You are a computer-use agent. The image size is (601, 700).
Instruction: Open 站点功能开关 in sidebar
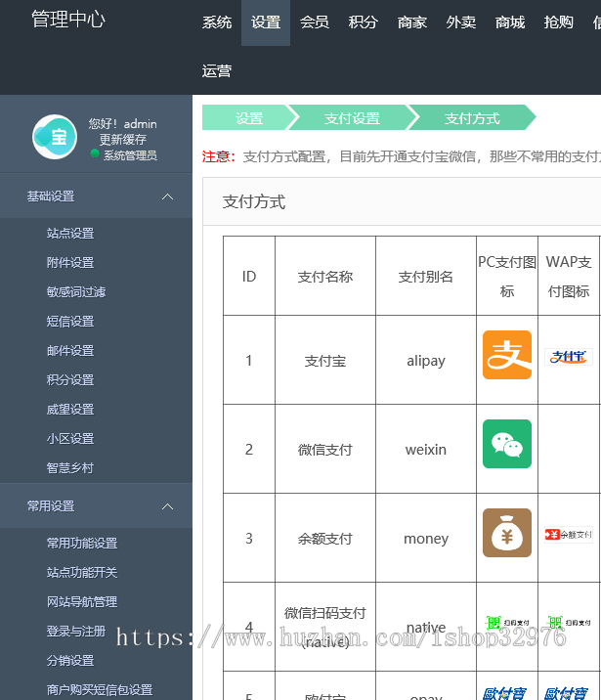82,572
